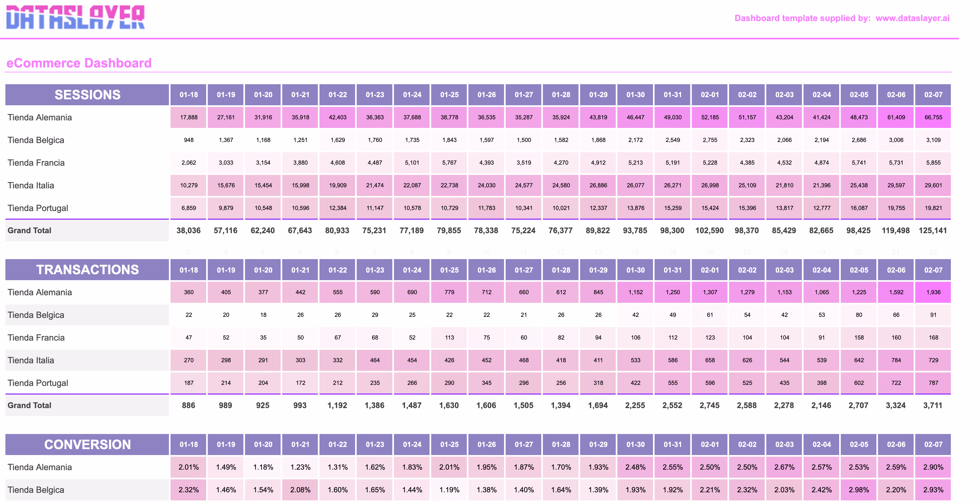The width and height of the screenshot is (980, 502).
Task: Click Tienda Italia sessions cell 10,279
Action: coord(189,185)
